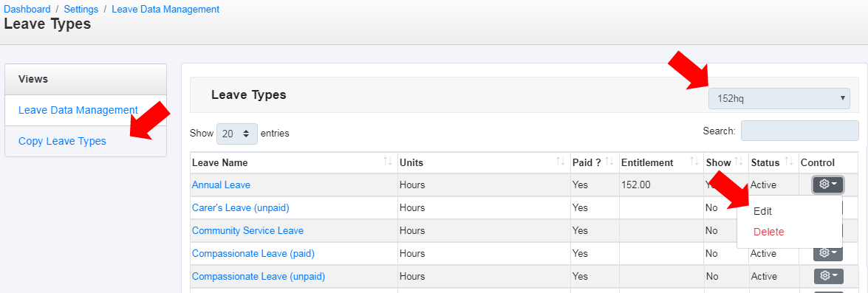The height and width of the screenshot is (293, 868).
Task: Open the 152hq leave group dropdown
Action: tap(779, 98)
